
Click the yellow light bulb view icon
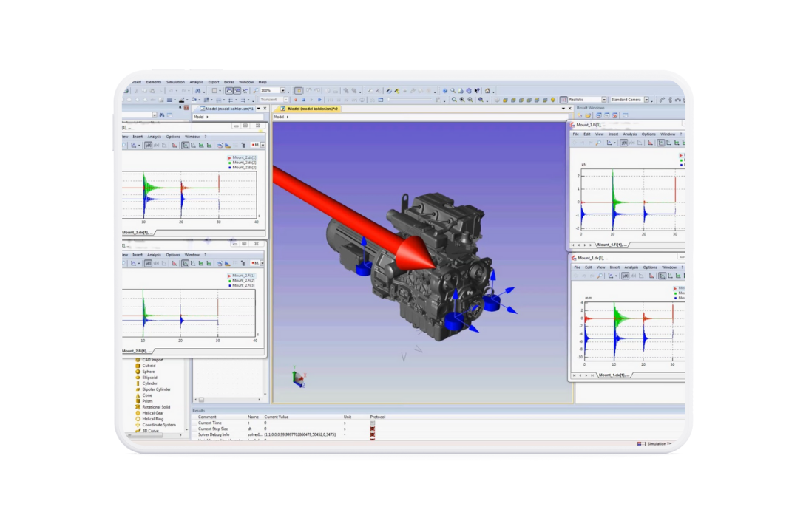point(553,100)
